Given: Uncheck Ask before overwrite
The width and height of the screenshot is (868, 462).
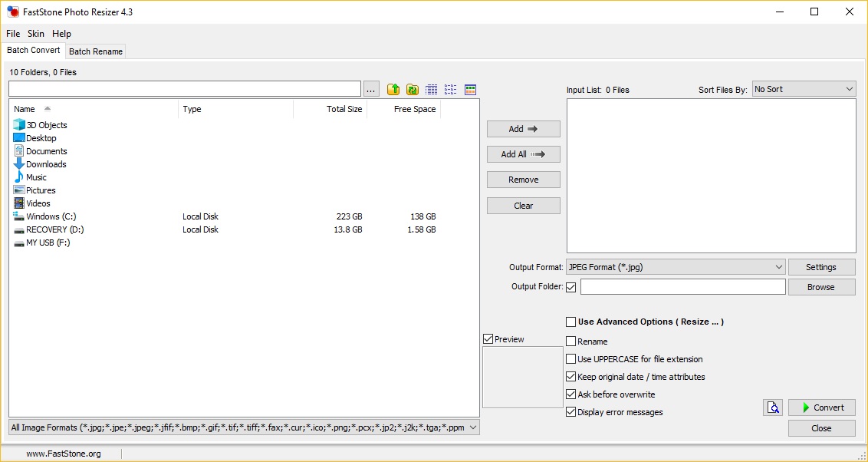Looking at the screenshot, I should pyautogui.click(x=571, y=394).
